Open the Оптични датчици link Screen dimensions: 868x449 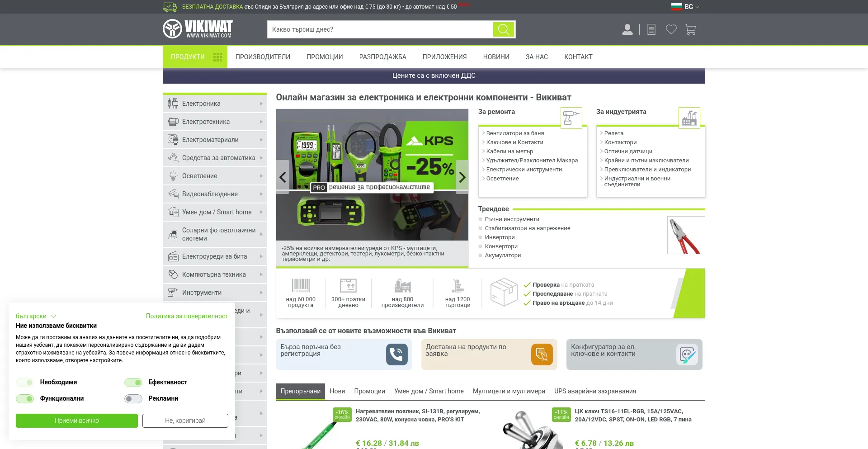tap(628, 151)
